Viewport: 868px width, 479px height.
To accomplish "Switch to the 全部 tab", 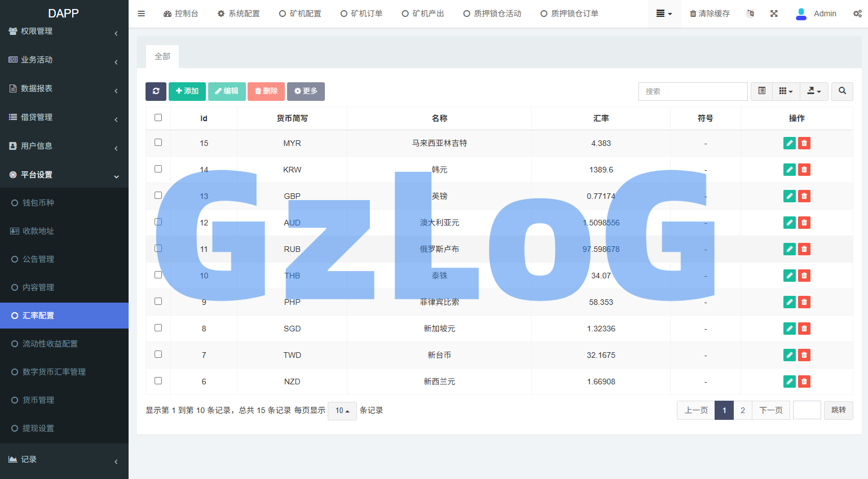I will (x=162, y=56).
